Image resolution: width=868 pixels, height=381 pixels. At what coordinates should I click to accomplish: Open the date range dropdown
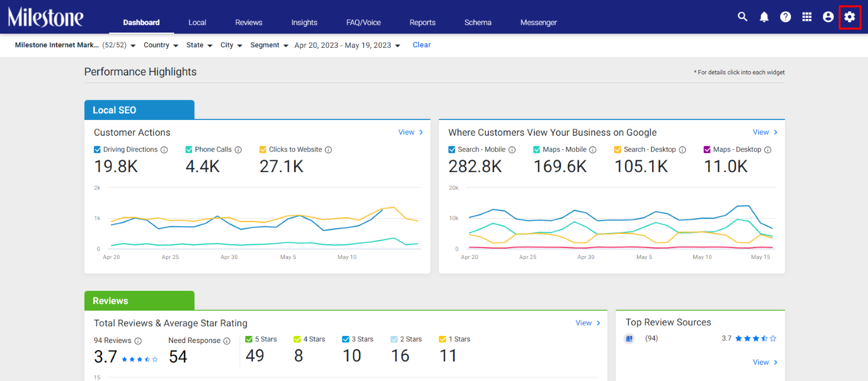[347, 45]
